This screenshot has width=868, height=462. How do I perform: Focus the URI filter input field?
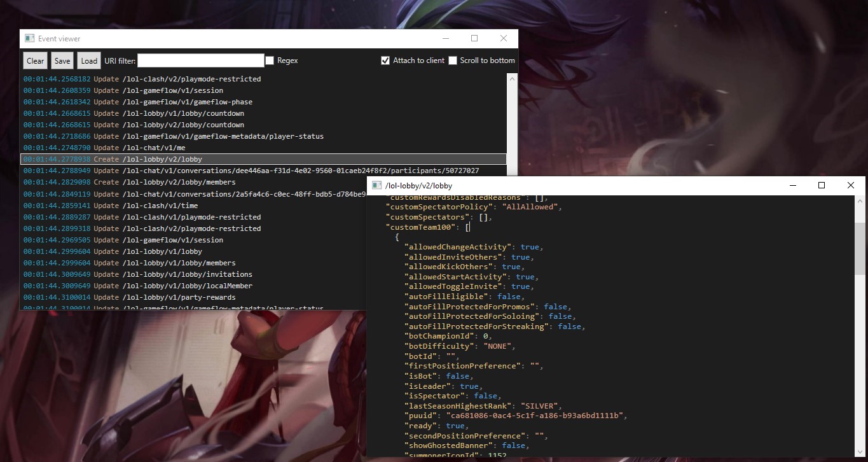tap(200, 60)
